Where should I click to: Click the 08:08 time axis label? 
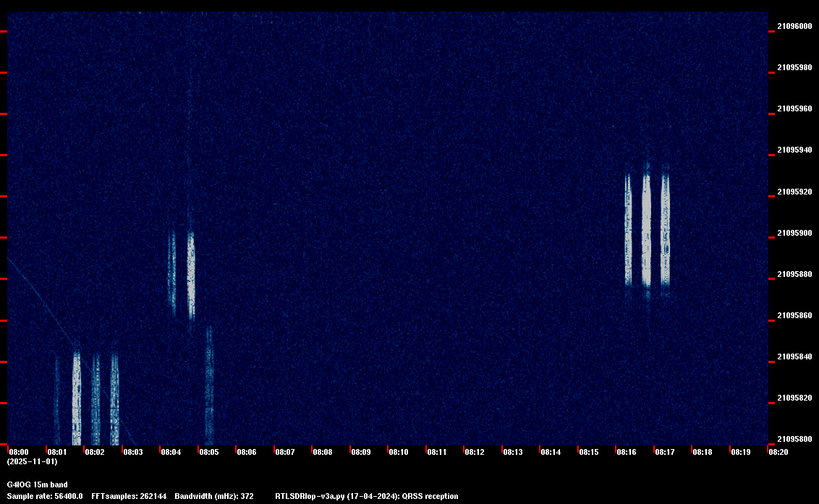323,452
